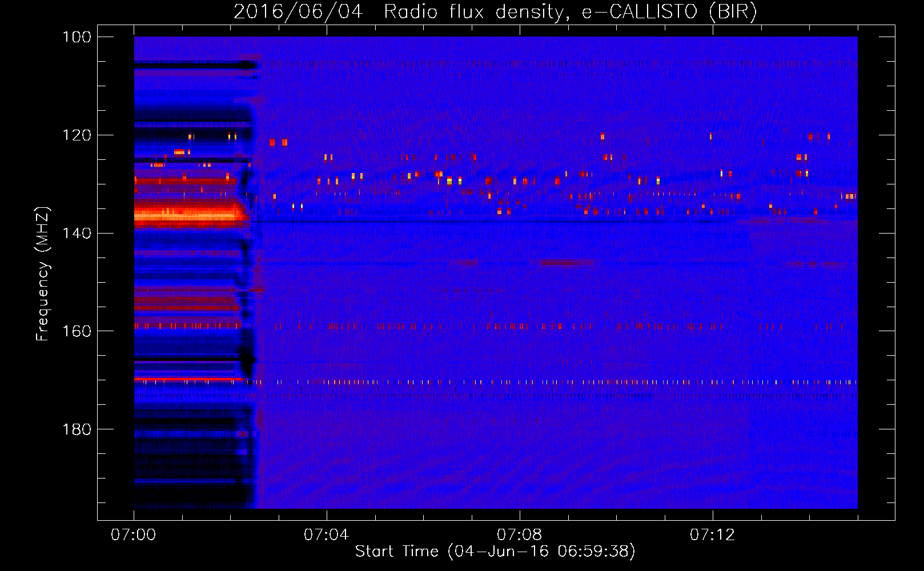
Task: Click the 07:04 time tick label
Action: coord(327,535)
